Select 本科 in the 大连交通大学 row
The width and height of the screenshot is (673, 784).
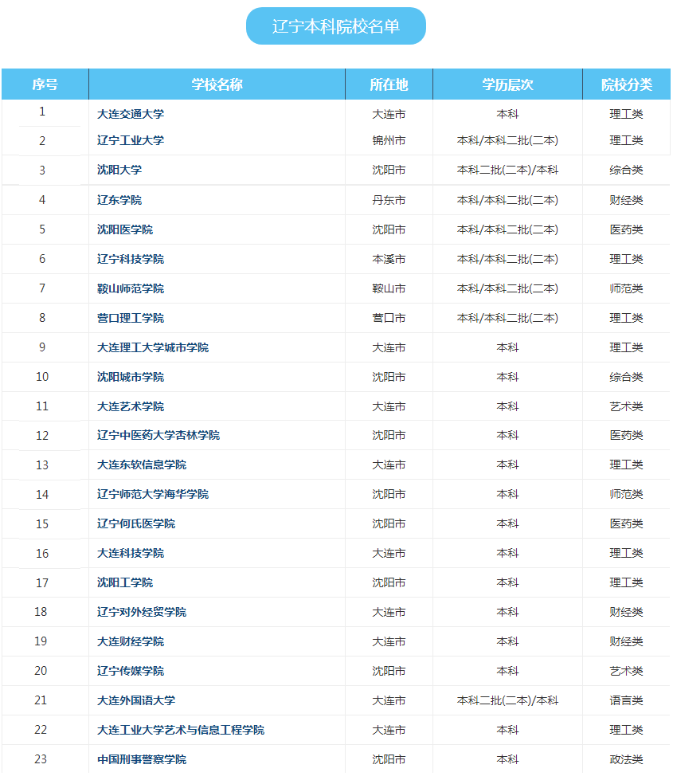(507, 114)
